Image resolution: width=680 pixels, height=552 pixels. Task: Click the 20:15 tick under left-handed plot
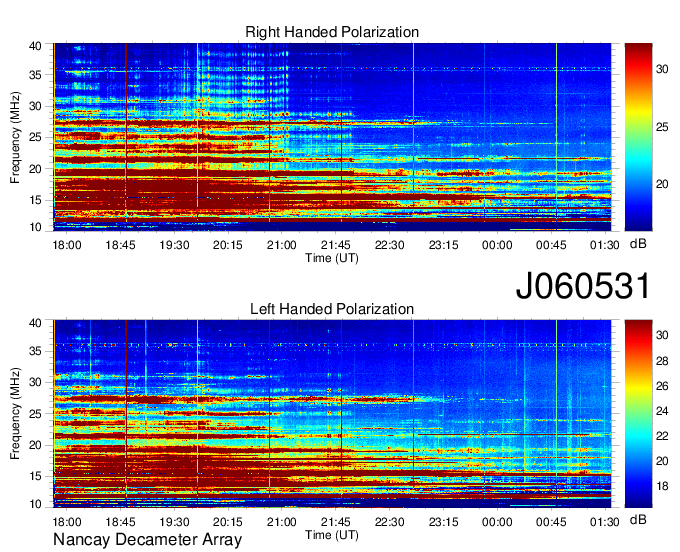pos(228,522)
